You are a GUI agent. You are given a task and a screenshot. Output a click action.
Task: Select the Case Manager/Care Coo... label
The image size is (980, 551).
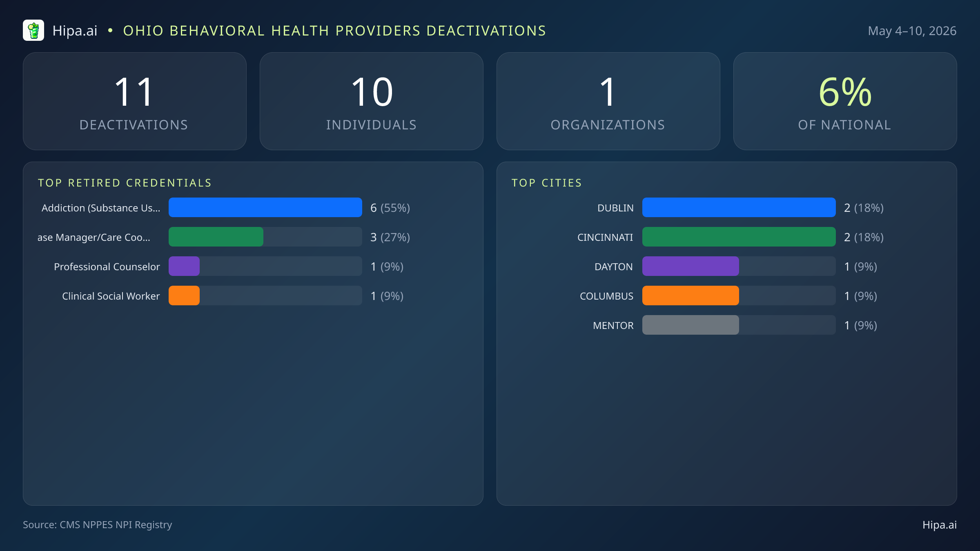click(x=94, y=238)
